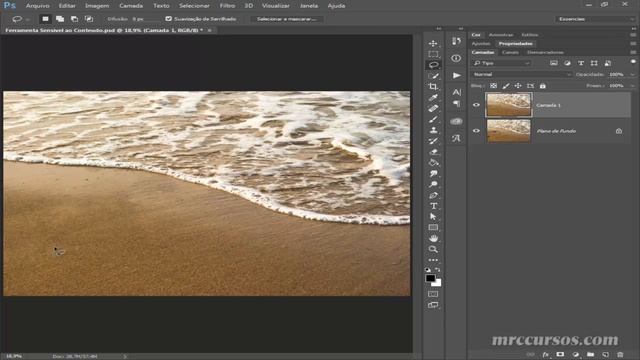Select the Horizontal Type tool

[433, 206]
